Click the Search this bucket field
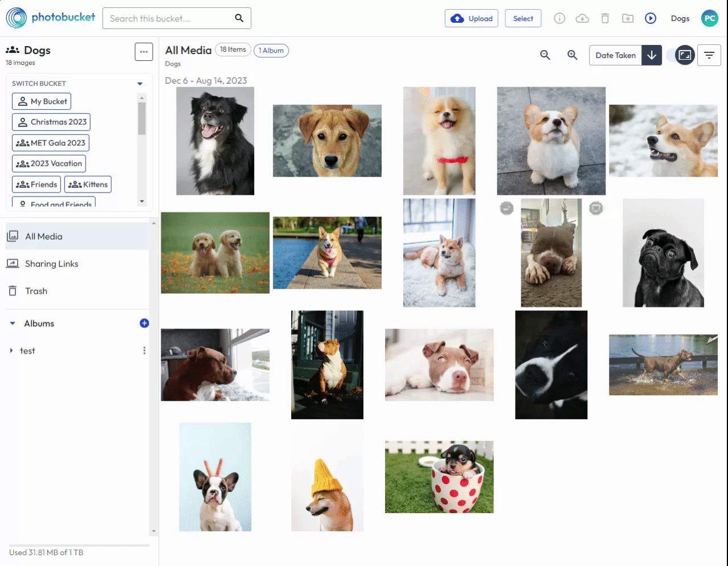 tap(177, 18)
